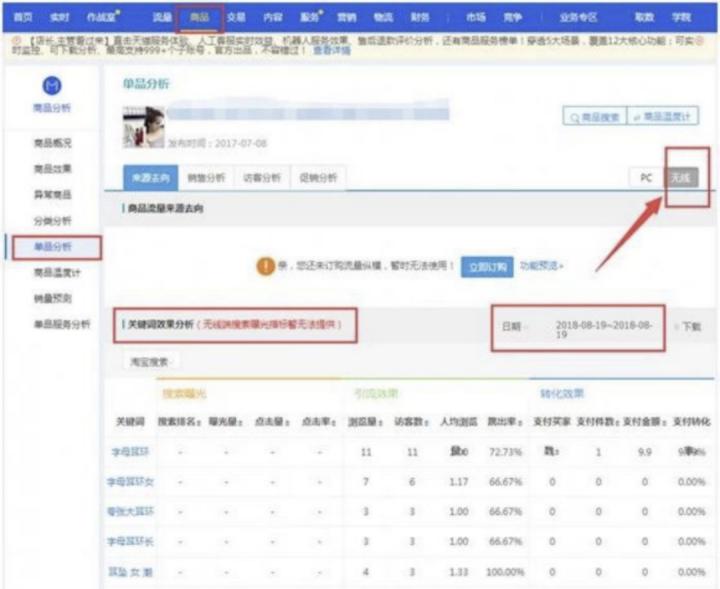Select 单品分析 in the left sidebar

(x=53, y=247)
